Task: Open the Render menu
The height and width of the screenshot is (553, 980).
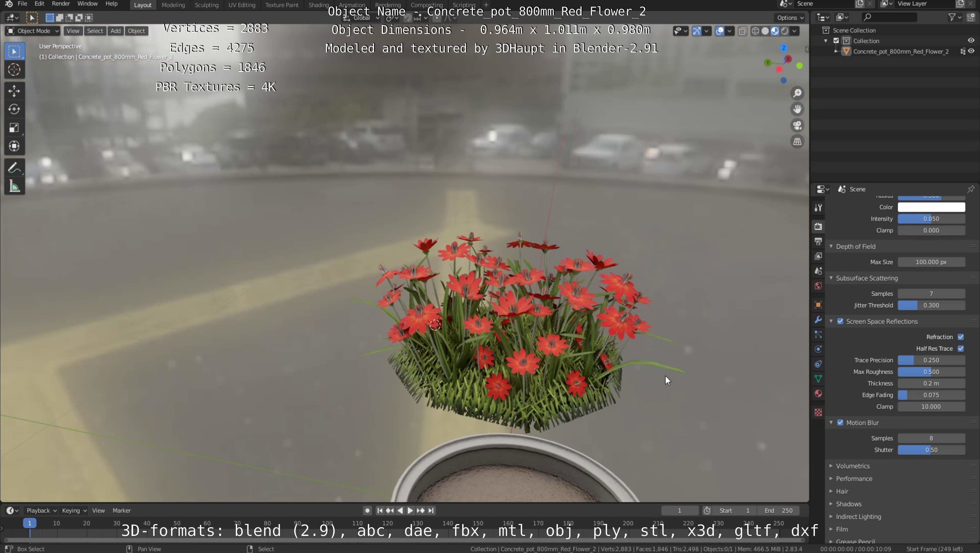Action: tap(61, 4)
